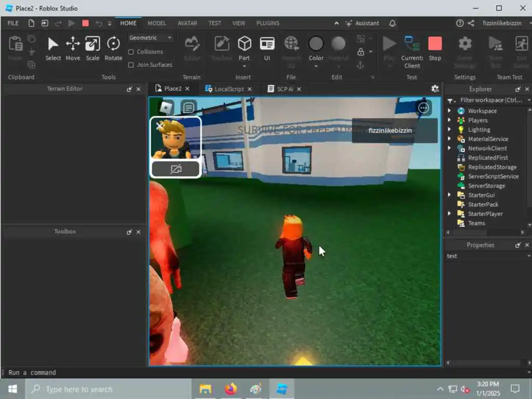Image resolution: width=532 pixels, height=399 pixels.
Task: Open the Assistant panel
Action: [x=362, y=23]
